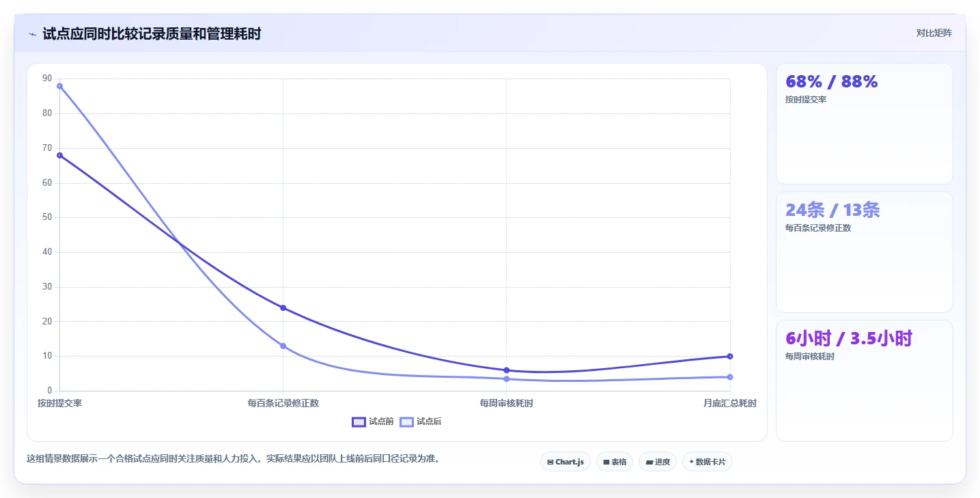Select 试点后 point for 每百条记录修正数

283,346
